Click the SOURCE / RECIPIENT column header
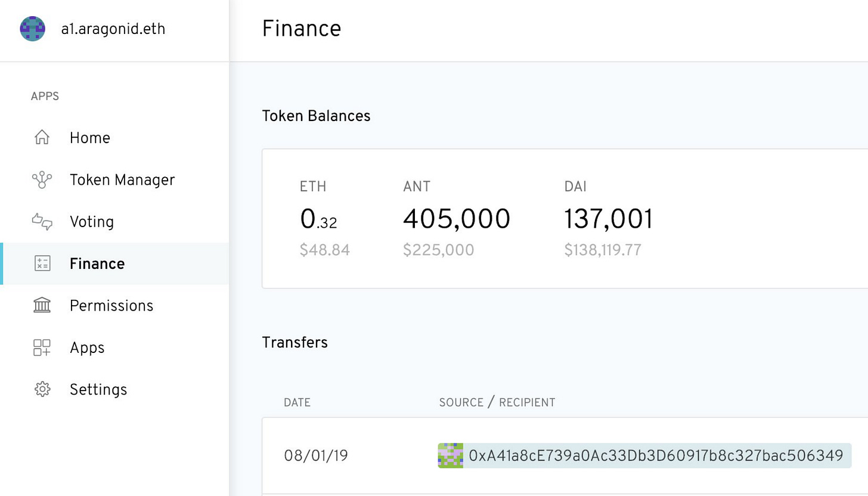 point(497,402)
